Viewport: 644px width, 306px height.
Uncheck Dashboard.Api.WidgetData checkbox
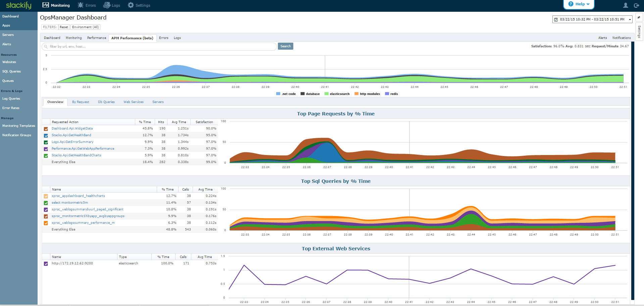point(46,129)
